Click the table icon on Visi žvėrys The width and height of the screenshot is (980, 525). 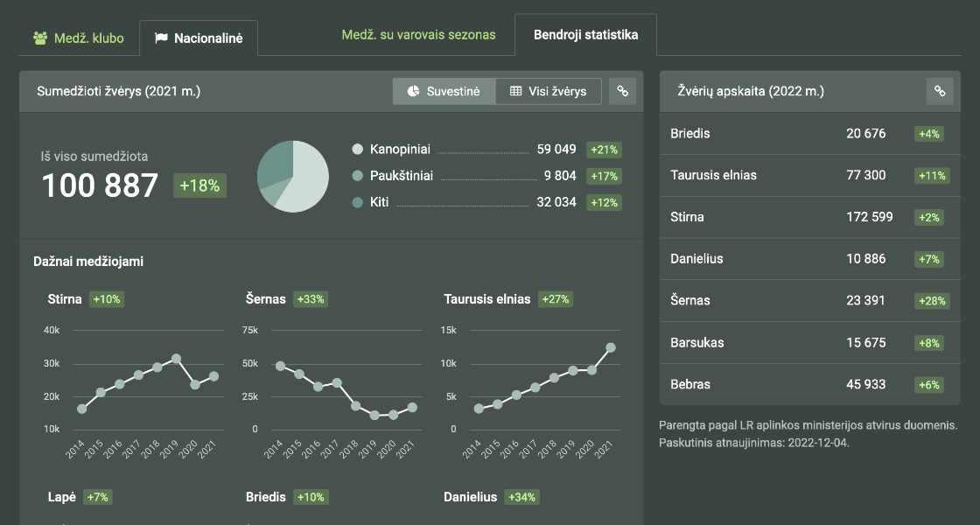515,91
